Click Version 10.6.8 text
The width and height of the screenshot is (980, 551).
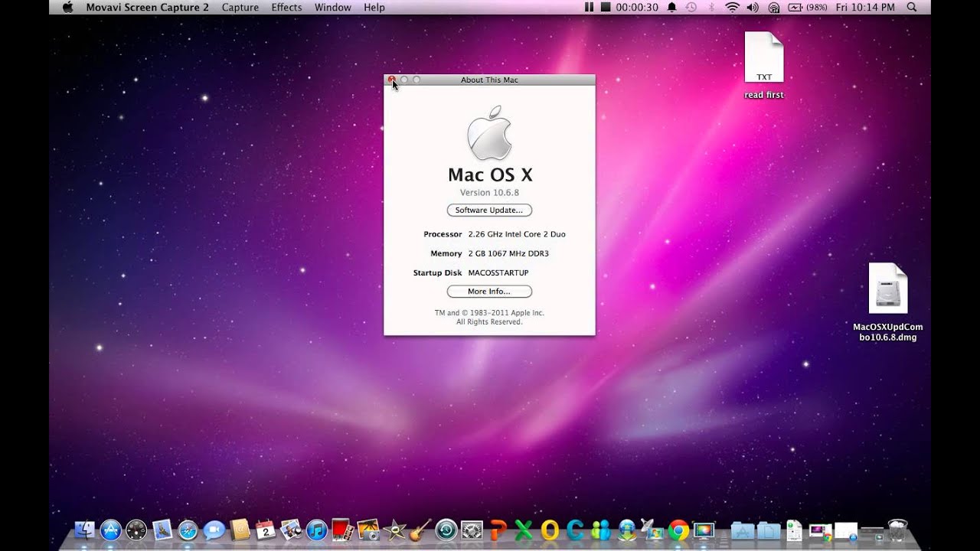[x=489, y=193]
